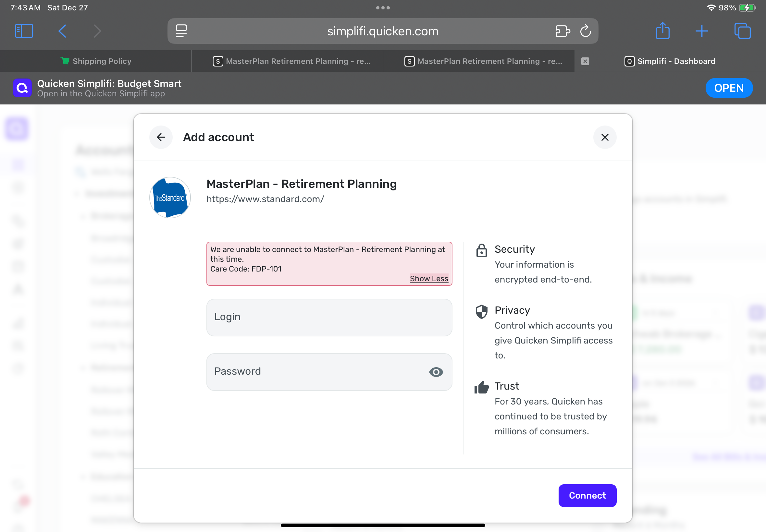766x532 pixels.
Task: Close the active MasterPlan tab
Action: (x=585, y=61)
